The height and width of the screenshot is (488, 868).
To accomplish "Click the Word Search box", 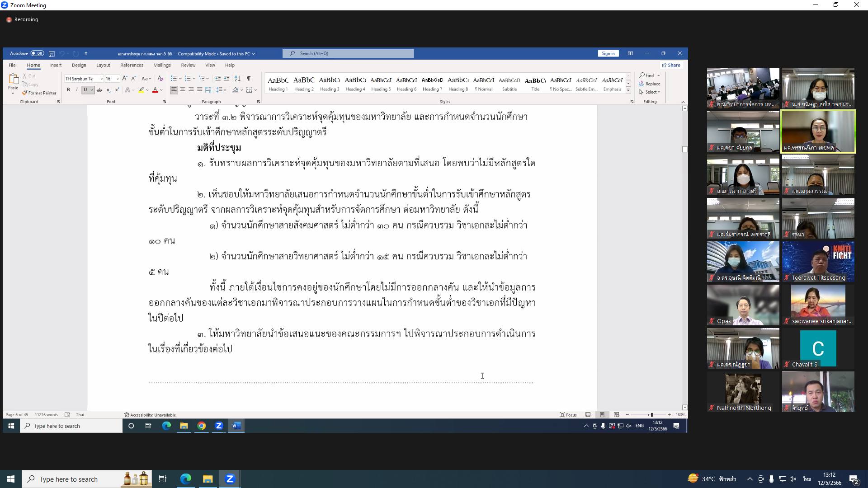I will pyautogui.click(x=348, y=53).
